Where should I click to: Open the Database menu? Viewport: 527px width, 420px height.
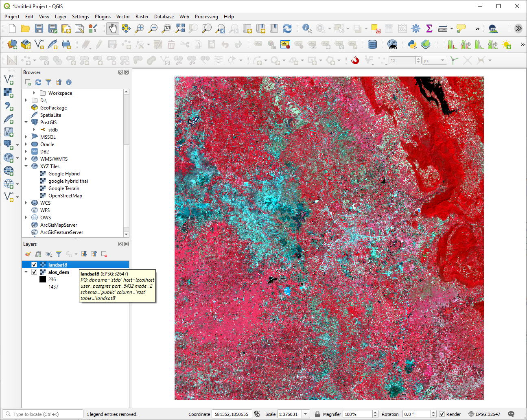(x=164, y=17)
